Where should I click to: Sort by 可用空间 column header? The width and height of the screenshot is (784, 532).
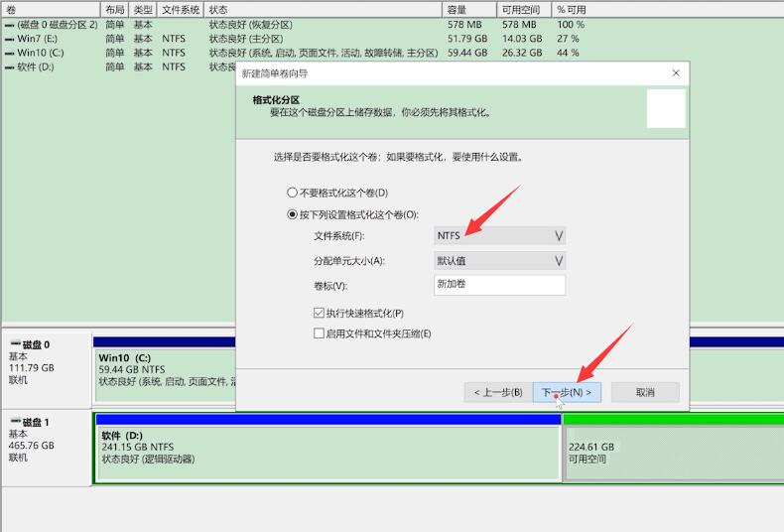click(525, 10)
